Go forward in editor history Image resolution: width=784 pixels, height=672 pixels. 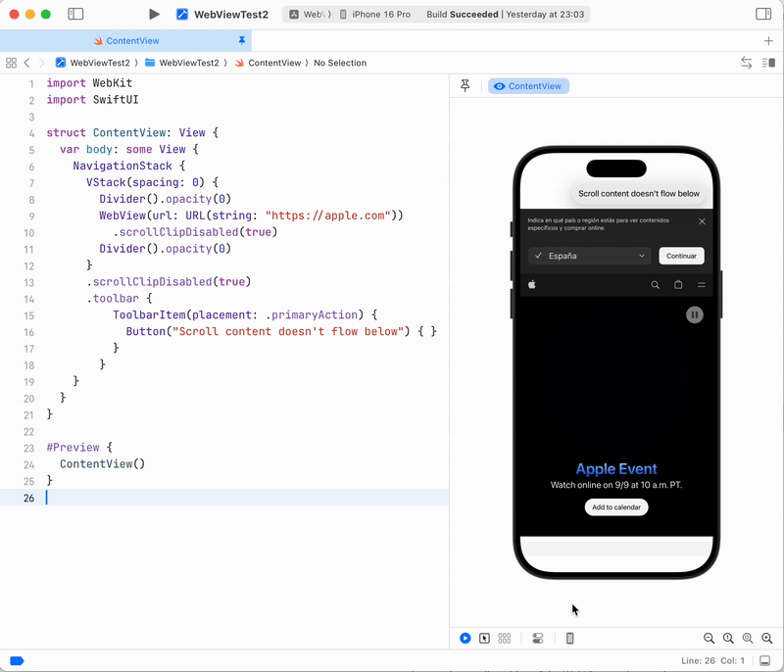pyautogui.click(x=42, y=63)
